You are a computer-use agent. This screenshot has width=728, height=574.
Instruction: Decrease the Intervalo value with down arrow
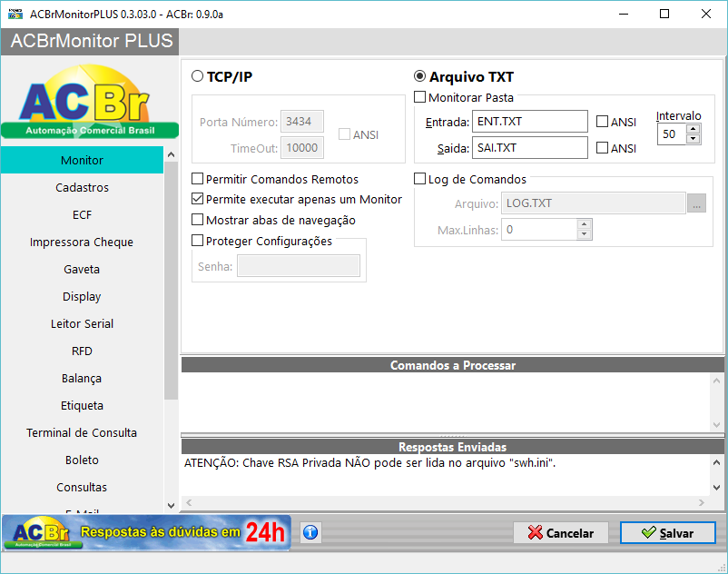coord(694,138)
